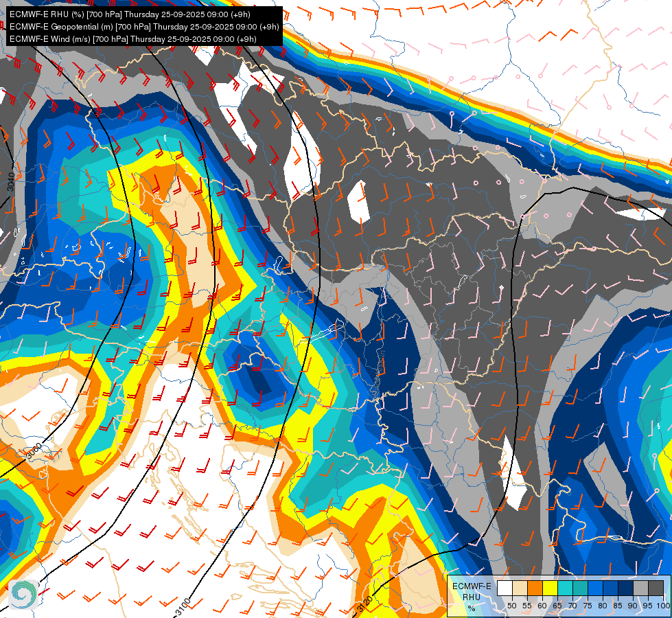Click the RHU label in the legend
The image size is (672, 618).
point(472,597)
